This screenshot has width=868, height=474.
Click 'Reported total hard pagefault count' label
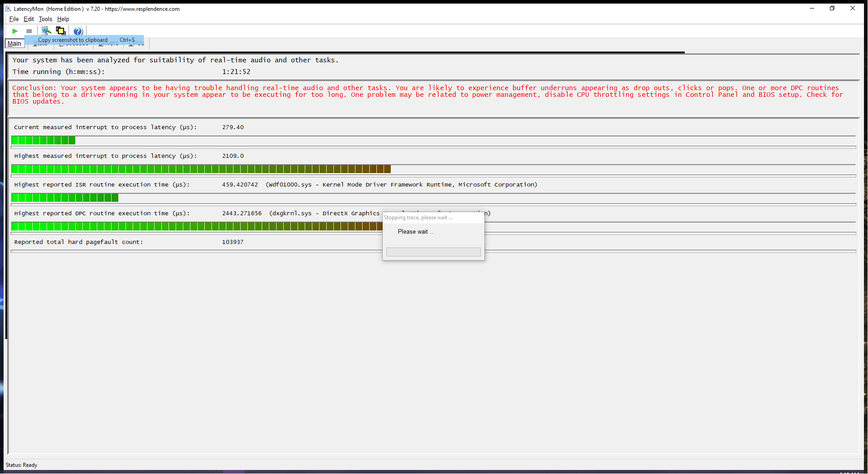(78, 242)
